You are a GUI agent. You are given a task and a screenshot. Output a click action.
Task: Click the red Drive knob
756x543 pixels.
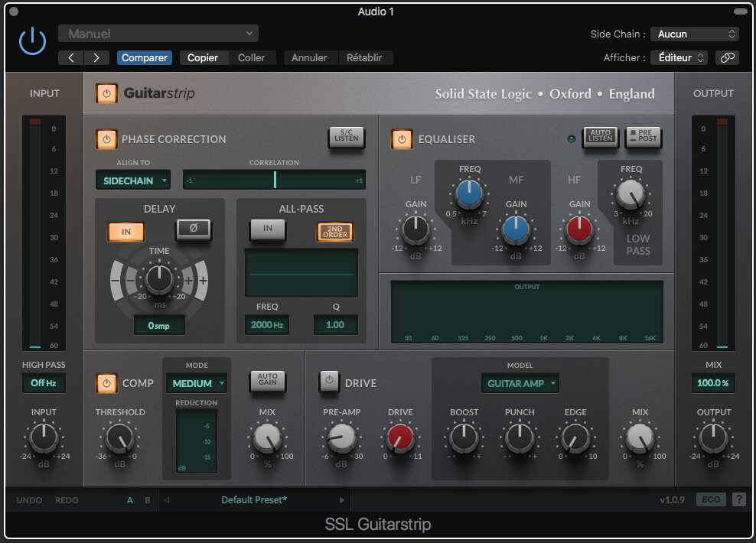tap(399, 437)
